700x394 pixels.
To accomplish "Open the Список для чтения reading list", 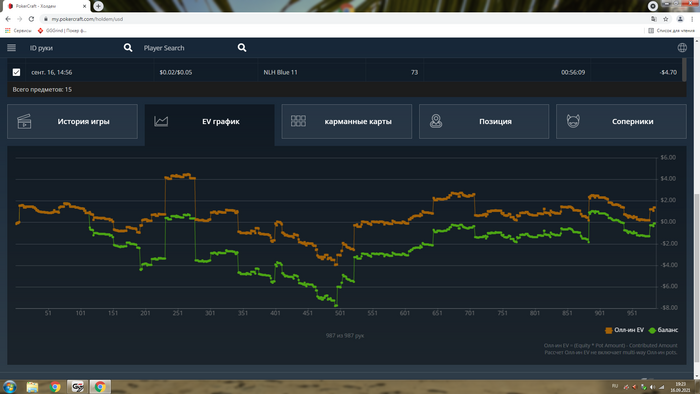I will [671, 30].
